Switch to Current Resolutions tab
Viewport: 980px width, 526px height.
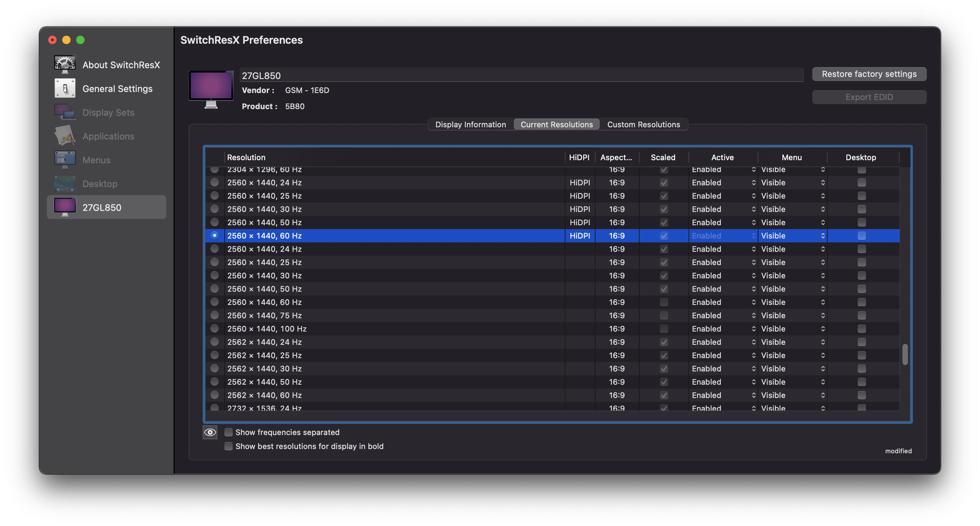pos(556,125)
